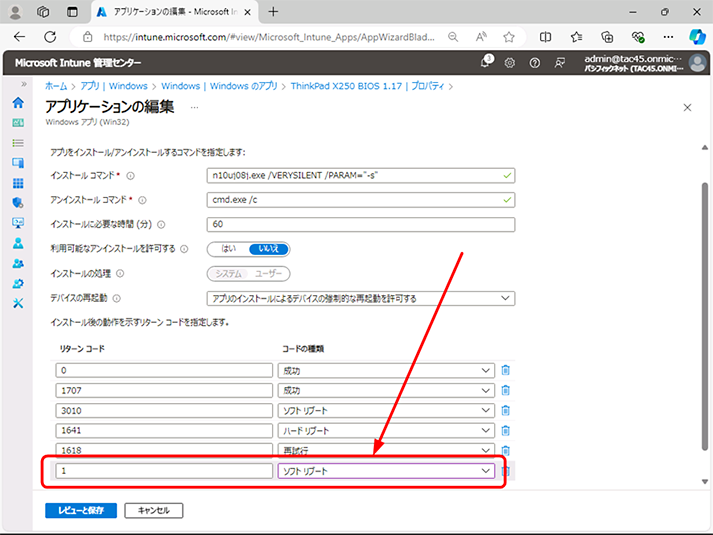Select the Intune browser tab

click(x=175, y=12)
